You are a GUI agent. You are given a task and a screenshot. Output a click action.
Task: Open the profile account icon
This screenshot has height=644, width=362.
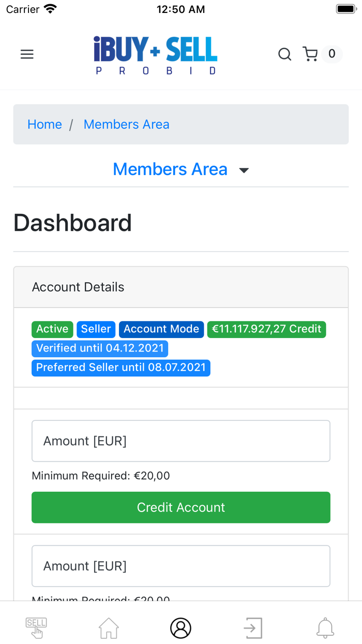[x=180, y=628]
